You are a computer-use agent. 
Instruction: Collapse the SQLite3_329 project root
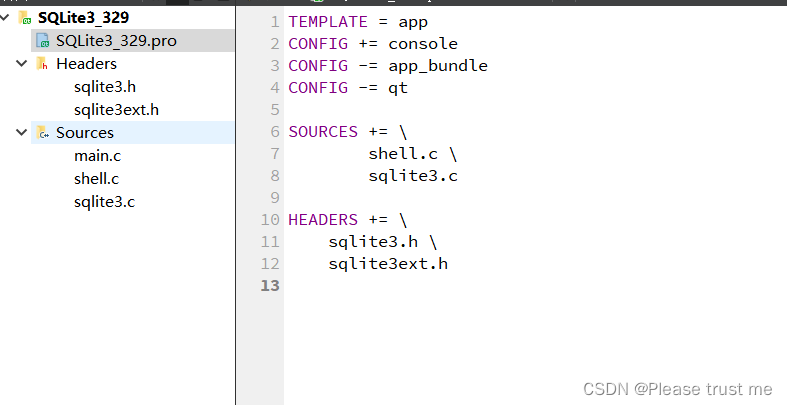pyautogui.click(x=5, y=18)
